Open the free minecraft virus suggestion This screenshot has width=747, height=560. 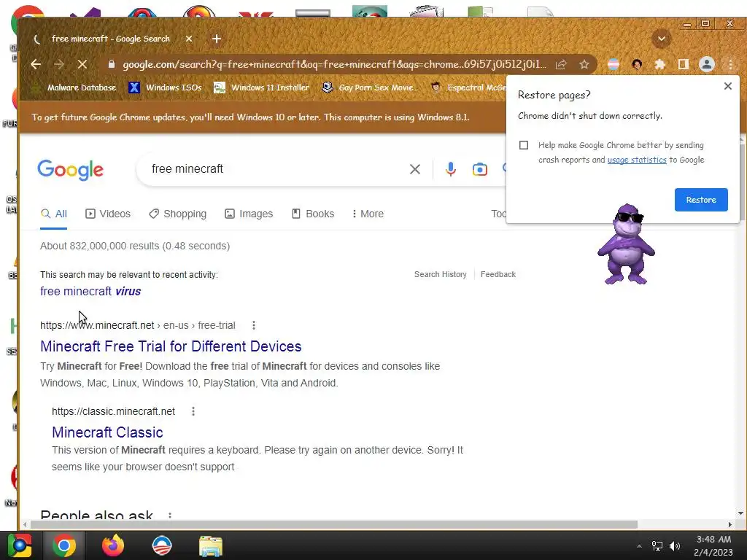[90, 291]
